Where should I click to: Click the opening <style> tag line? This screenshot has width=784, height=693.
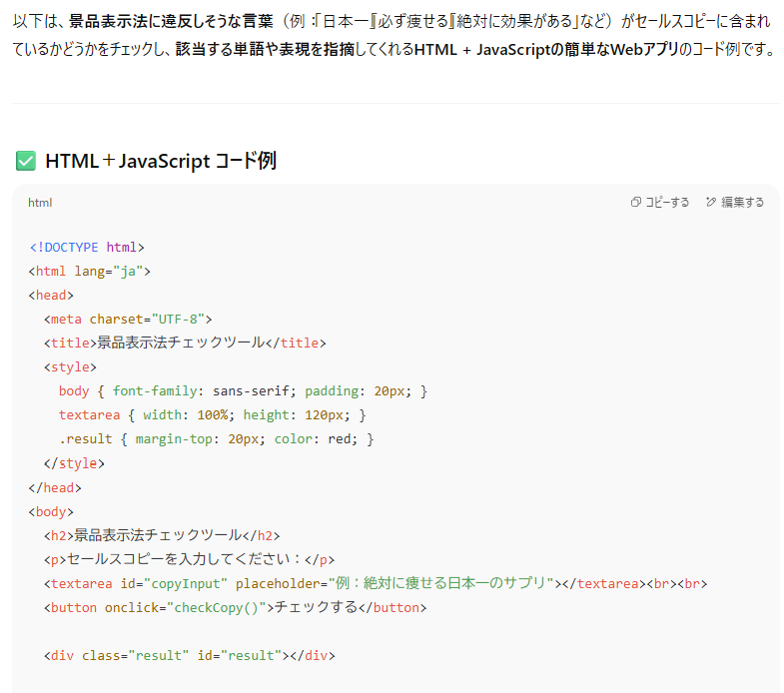[70, 367]
